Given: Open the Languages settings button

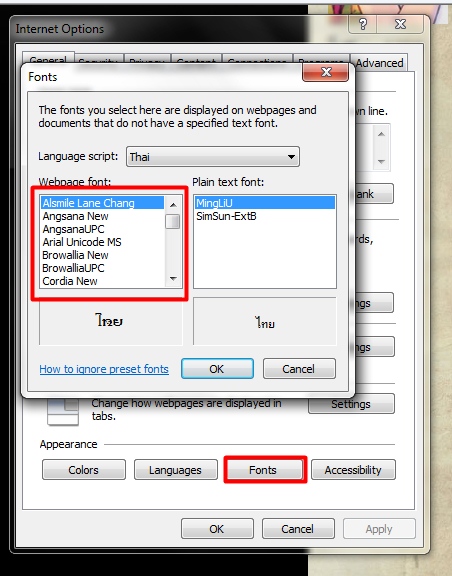Looking at the screenshot, I should 176,470.
